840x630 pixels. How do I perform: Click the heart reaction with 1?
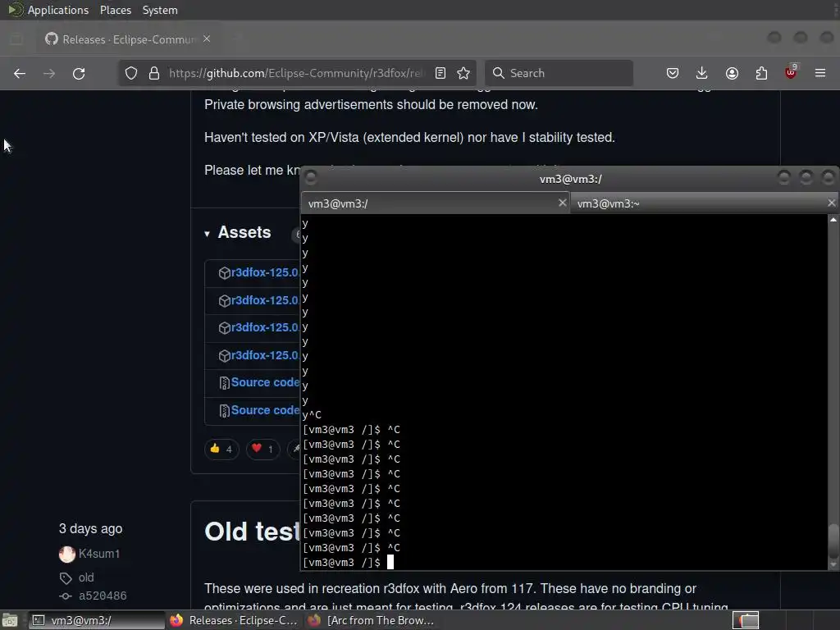tap(262, 449)
